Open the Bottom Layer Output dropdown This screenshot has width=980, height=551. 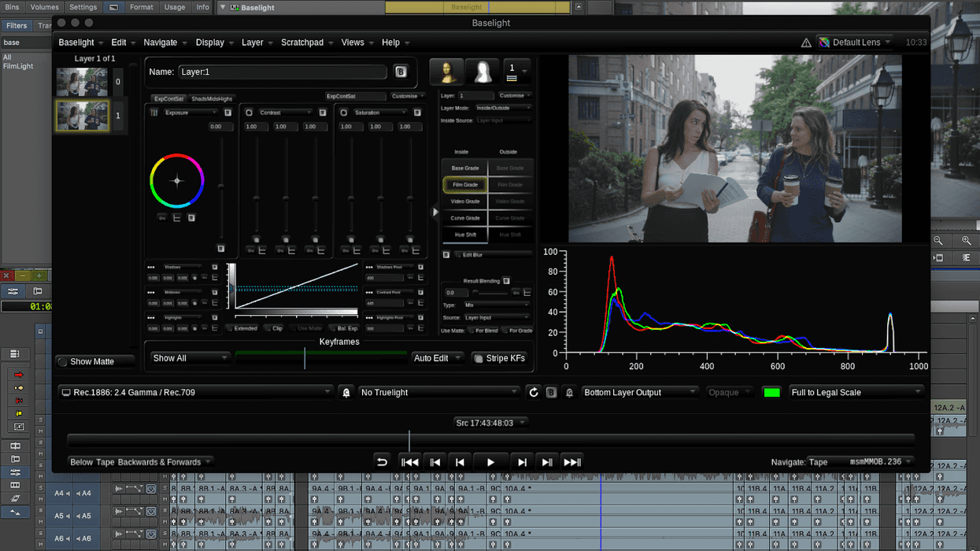click(639, 392)
